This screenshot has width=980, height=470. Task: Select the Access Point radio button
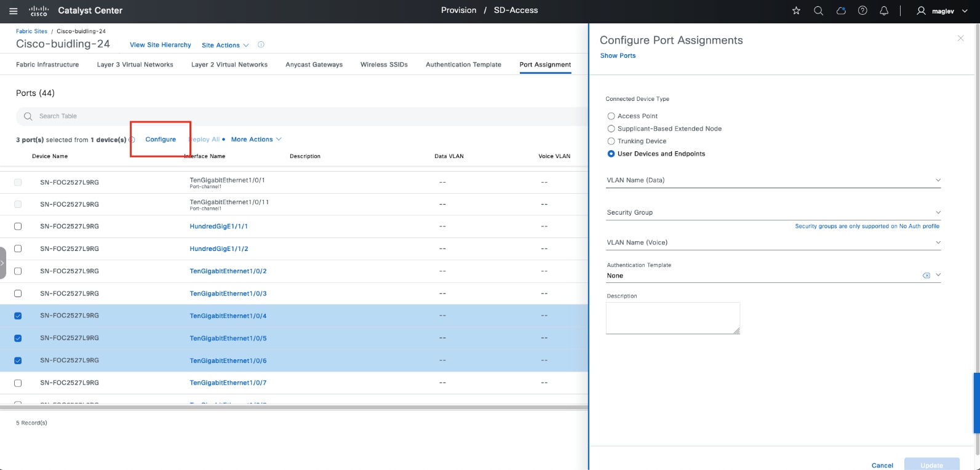coord(611,116)
